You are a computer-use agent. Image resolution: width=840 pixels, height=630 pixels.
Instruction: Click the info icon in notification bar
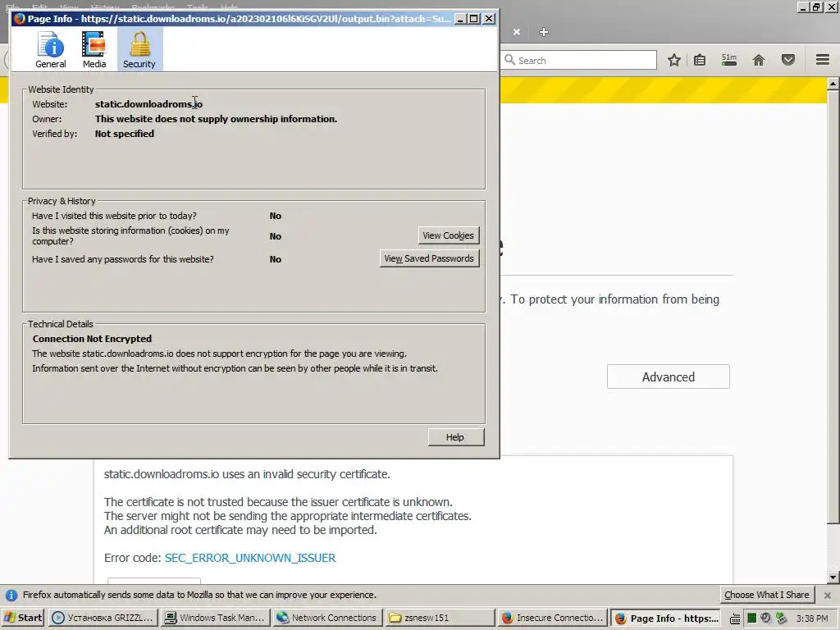[x=11, y=596]
